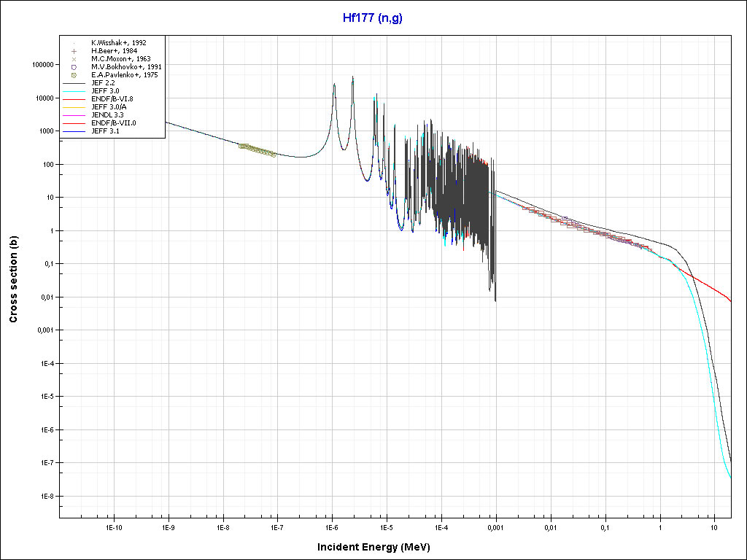Click the plus marker for H.Beer+, 1984
Image resolution: width=747 pixels, height=560 pixels.
(74, 51)
